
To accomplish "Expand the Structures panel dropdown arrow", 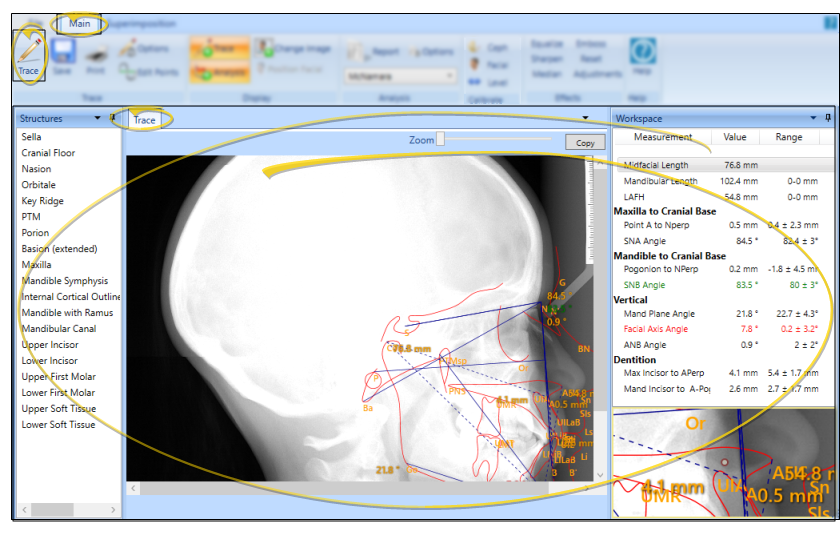I will coord(98,118).
